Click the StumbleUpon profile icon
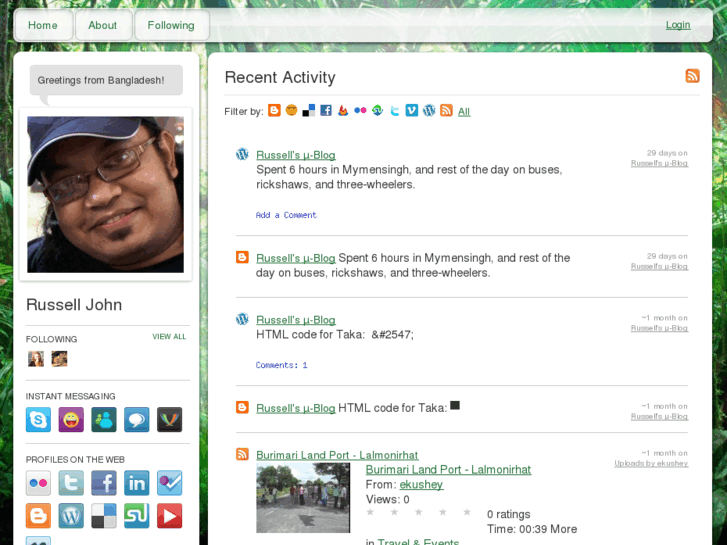This screenshot has height=545, width=727. tap(137, 516)
